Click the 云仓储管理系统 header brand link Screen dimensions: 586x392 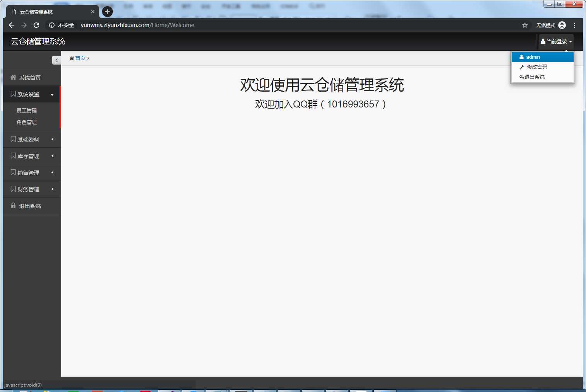click(x=38, y=41)
